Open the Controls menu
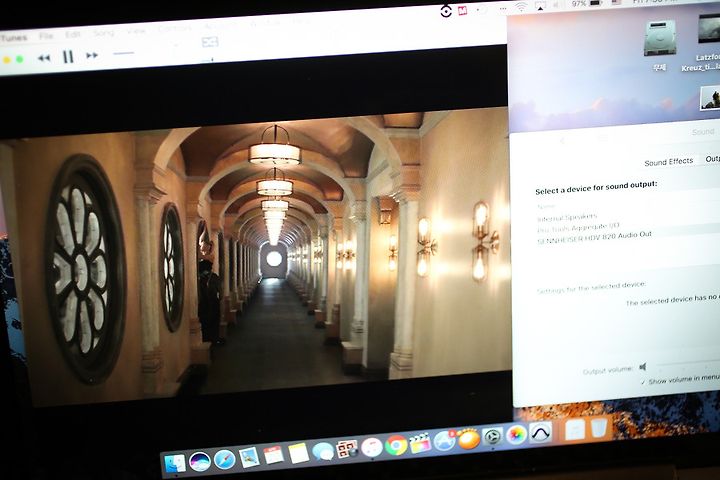This screenshot has width=720, height=480. [x=174, y=28]
